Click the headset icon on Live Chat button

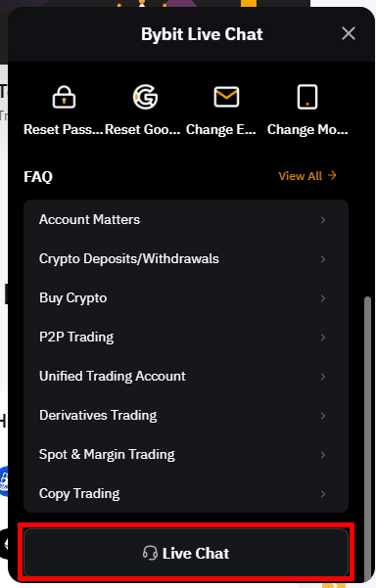pyautogui.click(x=150, y=553)
